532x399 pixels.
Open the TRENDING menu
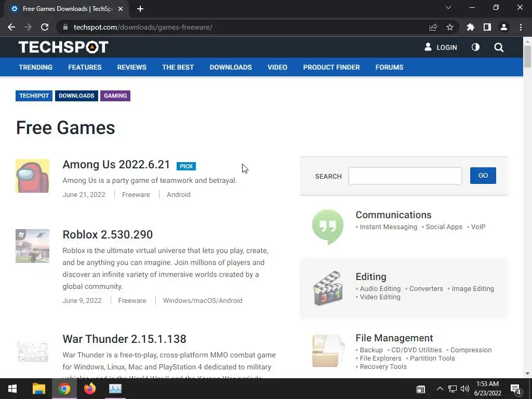point(36,67)
